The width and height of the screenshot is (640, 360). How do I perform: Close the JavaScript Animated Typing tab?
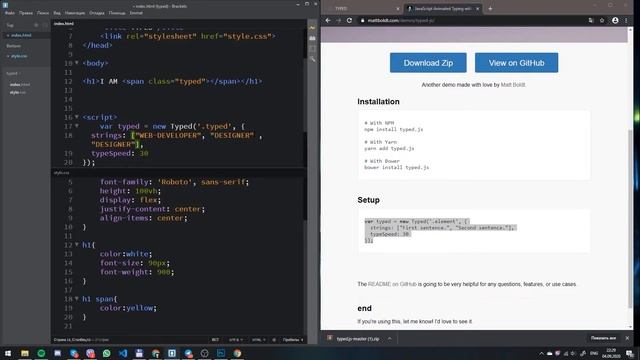click(x=478, y=9)
